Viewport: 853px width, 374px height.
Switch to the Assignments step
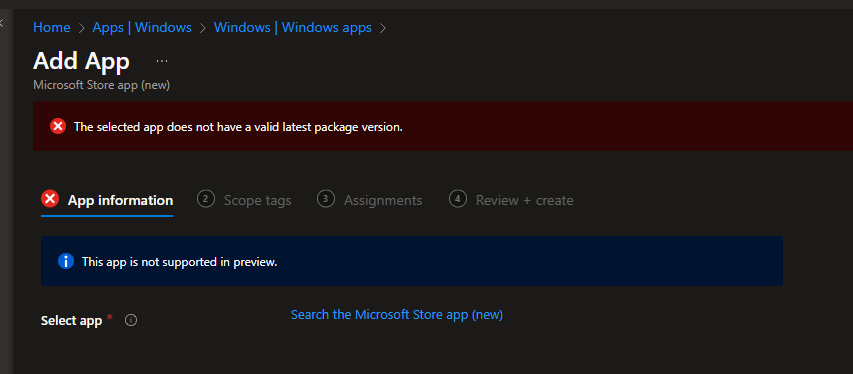tap(369, 200)
